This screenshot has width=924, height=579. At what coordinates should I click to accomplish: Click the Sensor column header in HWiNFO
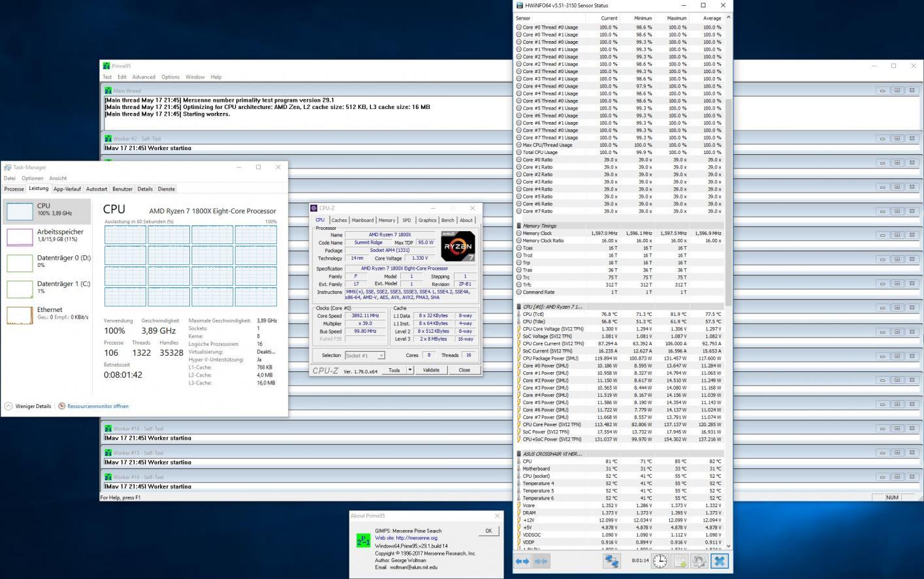(x=524, y=18)
